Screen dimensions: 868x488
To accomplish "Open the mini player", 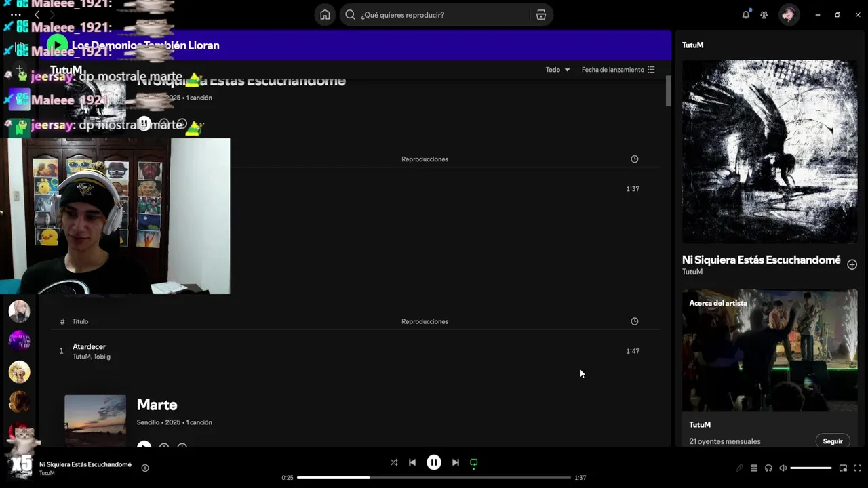I will click(843, 468).
